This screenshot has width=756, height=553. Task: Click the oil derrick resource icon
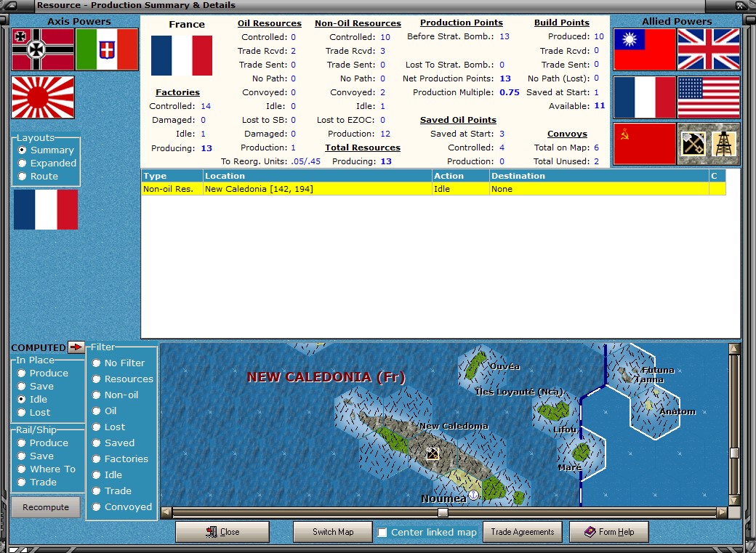pyautogui.click(x=724, y=144)
